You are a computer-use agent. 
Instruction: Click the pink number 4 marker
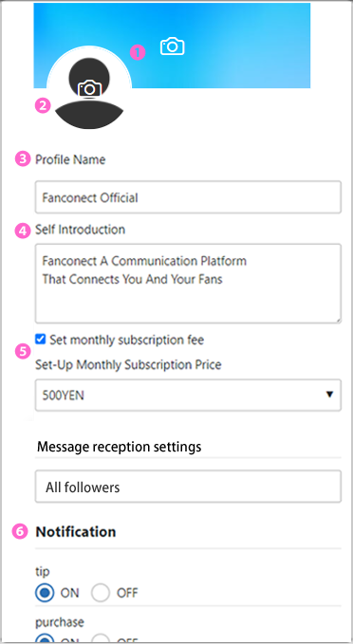pyautogui.click(x=23, y=230)
